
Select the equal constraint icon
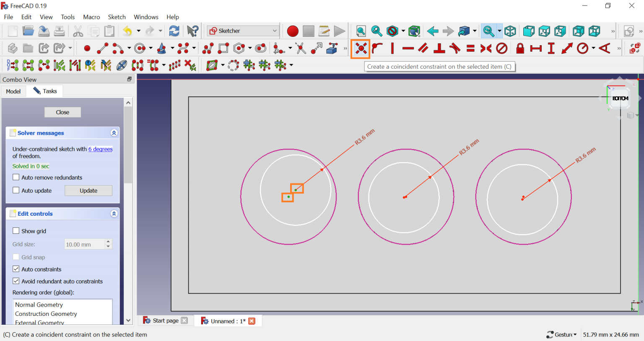click(470, 49)
